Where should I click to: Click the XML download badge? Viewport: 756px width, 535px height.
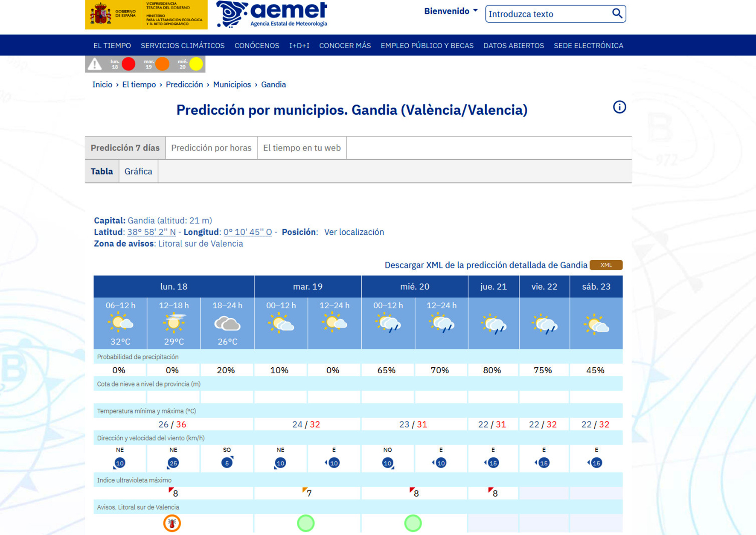(x=606, y=265)
